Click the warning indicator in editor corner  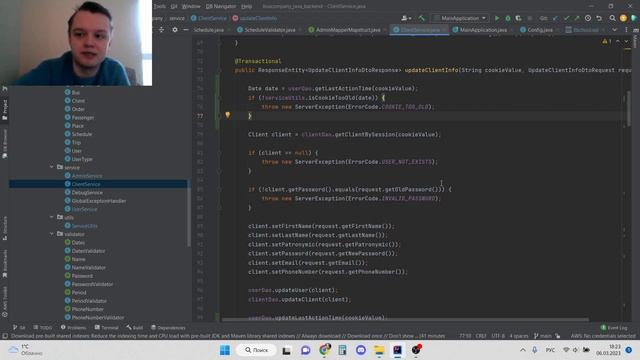(x=606, y=42)
